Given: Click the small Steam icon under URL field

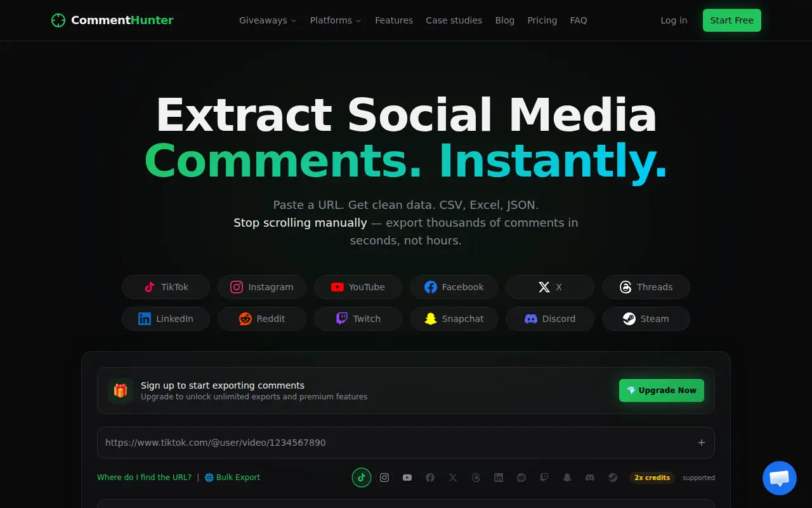Looking at the screenshot, I should pyautogui.click(x=613, y=478).
